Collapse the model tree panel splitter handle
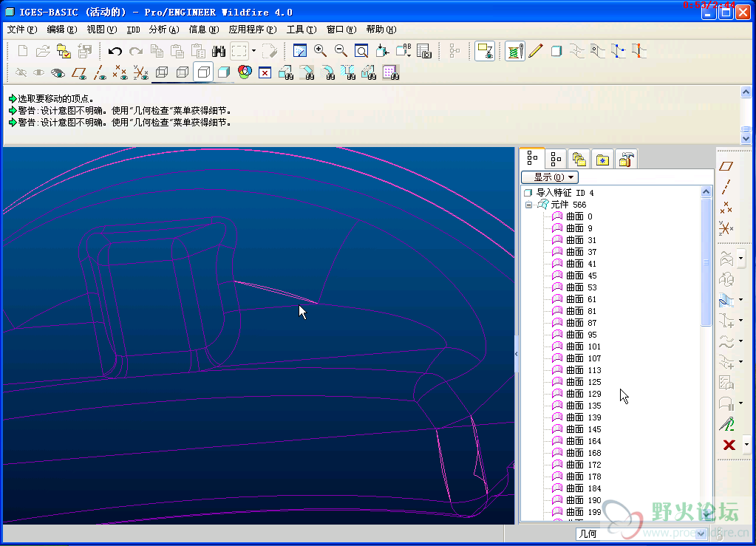 coord(517,354)
